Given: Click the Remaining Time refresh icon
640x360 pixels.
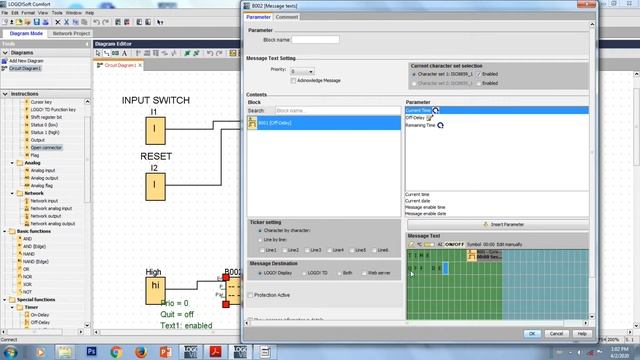Looking at the screenshot, I should [440, 125].
